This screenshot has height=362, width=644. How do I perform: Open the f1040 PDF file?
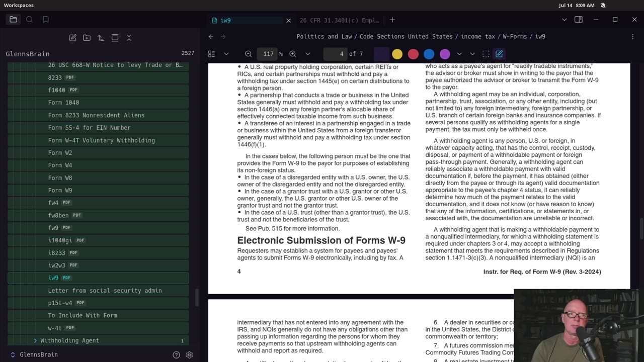(98, 90)
